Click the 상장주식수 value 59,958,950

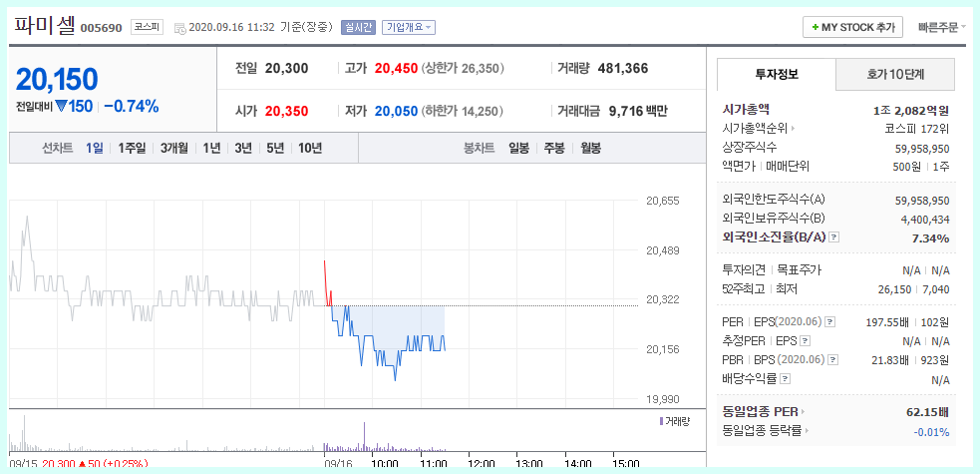(x=922, y=149)
